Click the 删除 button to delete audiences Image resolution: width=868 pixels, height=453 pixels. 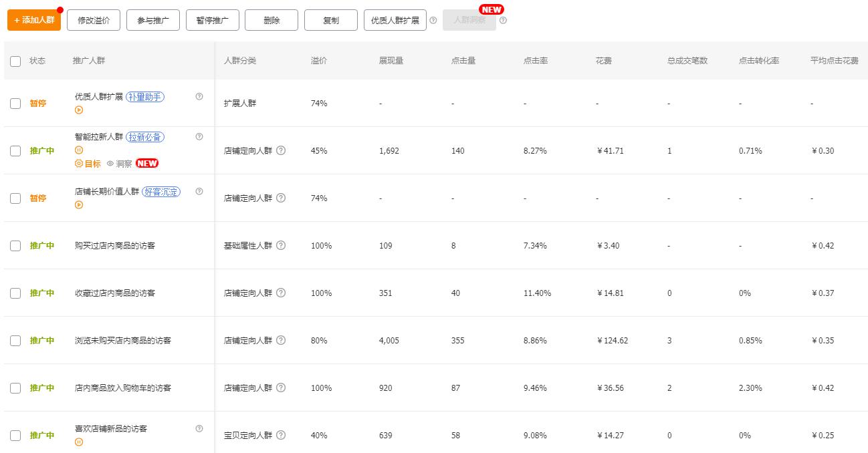click(x=272, y=20)
